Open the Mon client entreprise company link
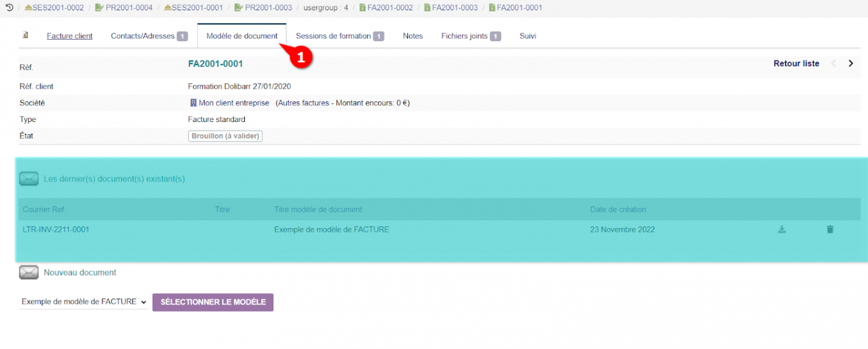This screenshot has height=349, width=868. point(233,103)
